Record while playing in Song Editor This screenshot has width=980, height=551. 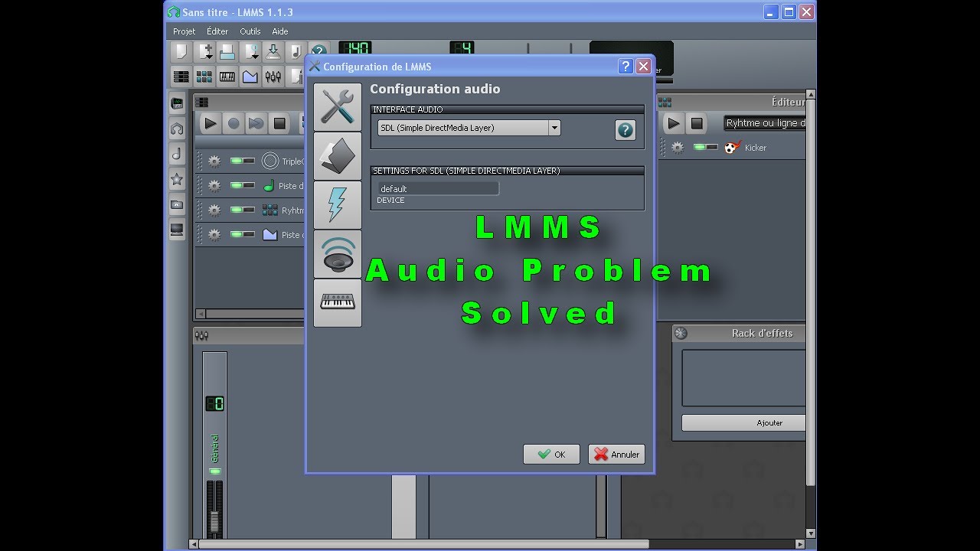pyautogui.click(x=256, y=123)
